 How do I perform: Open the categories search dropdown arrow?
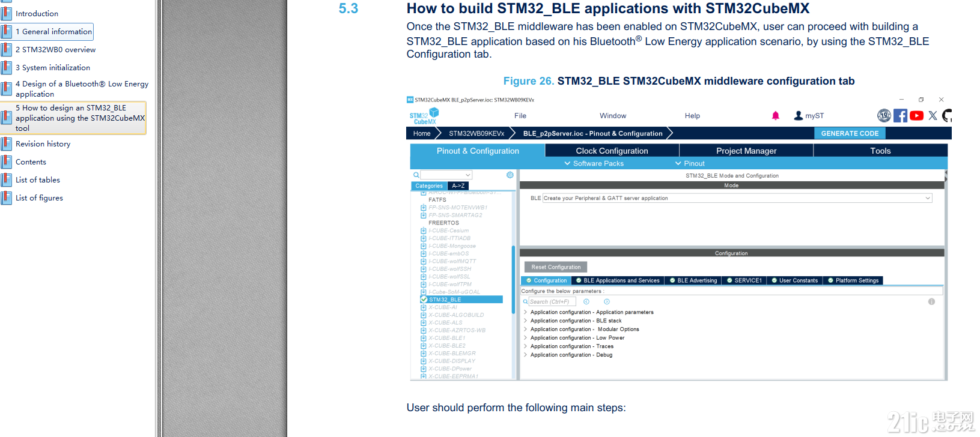[x=467, y=175]
